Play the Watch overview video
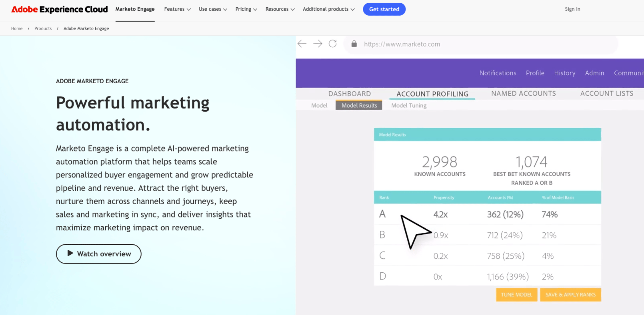Viewport: 644px width, 324px height. 98,254
